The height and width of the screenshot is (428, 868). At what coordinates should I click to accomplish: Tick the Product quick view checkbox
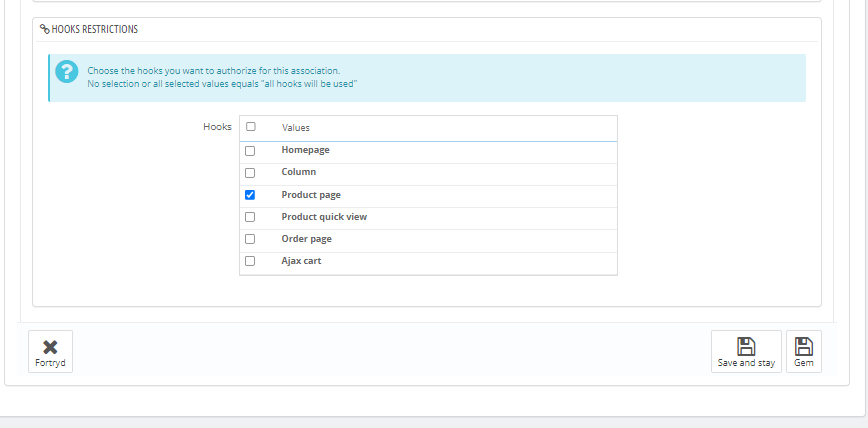[x=250, y=217]
